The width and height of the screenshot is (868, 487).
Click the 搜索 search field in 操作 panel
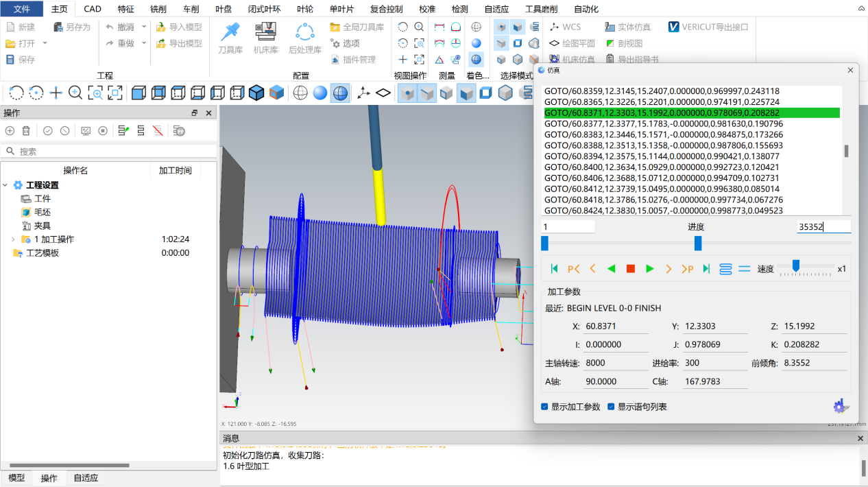pos(110,151)
